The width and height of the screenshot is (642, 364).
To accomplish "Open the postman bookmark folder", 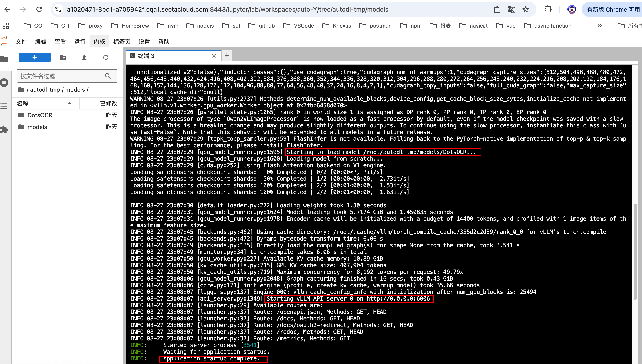I will pyautogui.click(x=375, y=26).
